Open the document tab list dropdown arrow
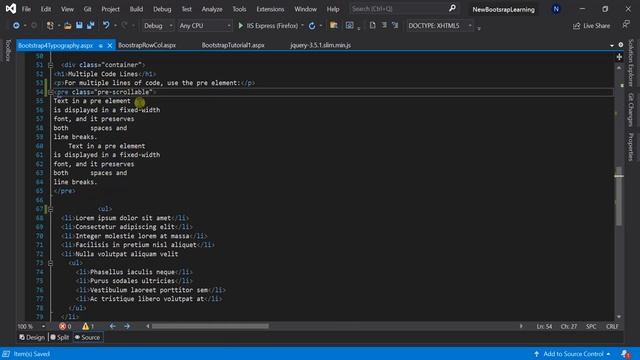This screenshot has height=360, width=640. coord(612,45)
